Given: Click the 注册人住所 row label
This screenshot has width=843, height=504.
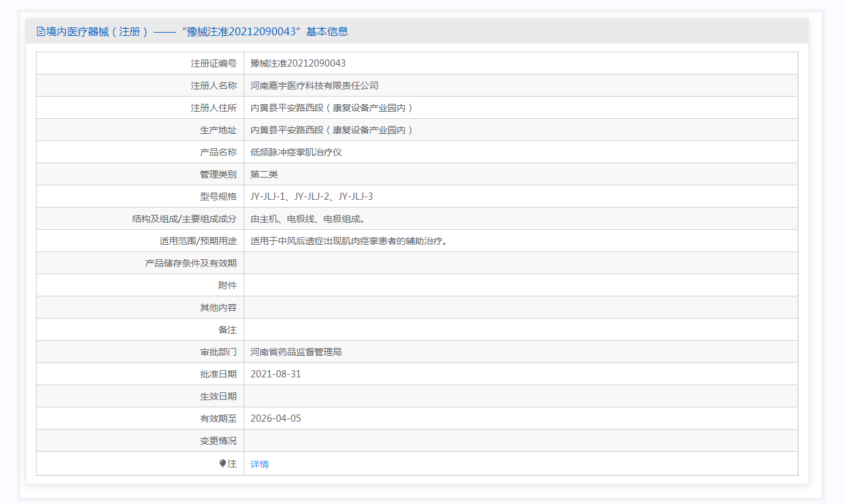Looking at the screenshot, I should (x=214, y=108).
